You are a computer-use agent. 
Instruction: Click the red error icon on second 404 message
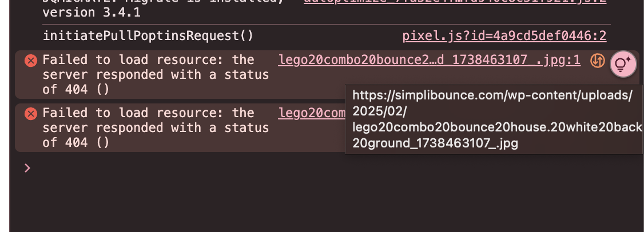pyautogui.click(x=31, y=114)
